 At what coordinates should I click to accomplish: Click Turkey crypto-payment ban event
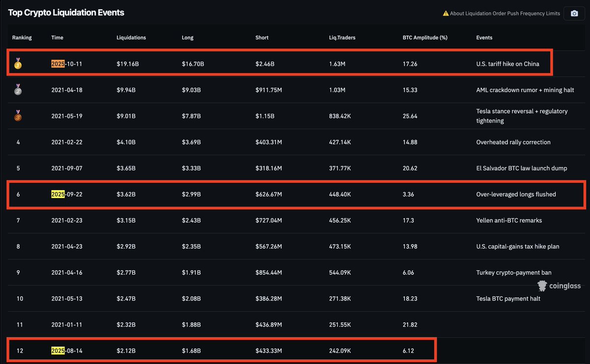pyautogui.click(x=513, y=272)
